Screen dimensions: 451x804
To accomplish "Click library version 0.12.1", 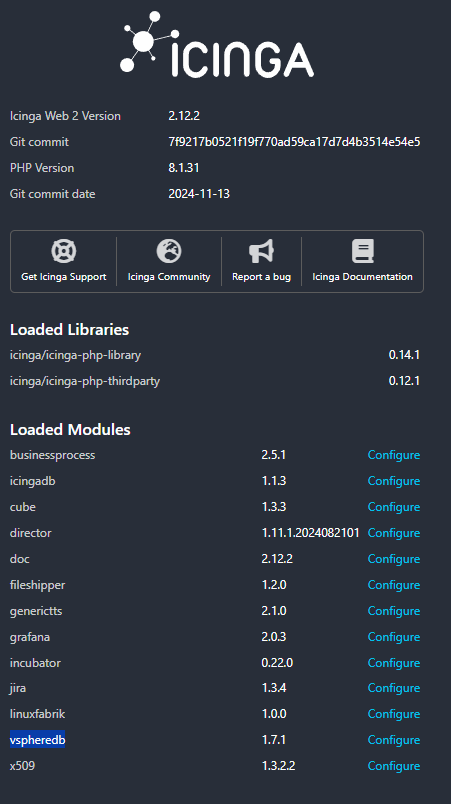I will [x=404, y=381].
